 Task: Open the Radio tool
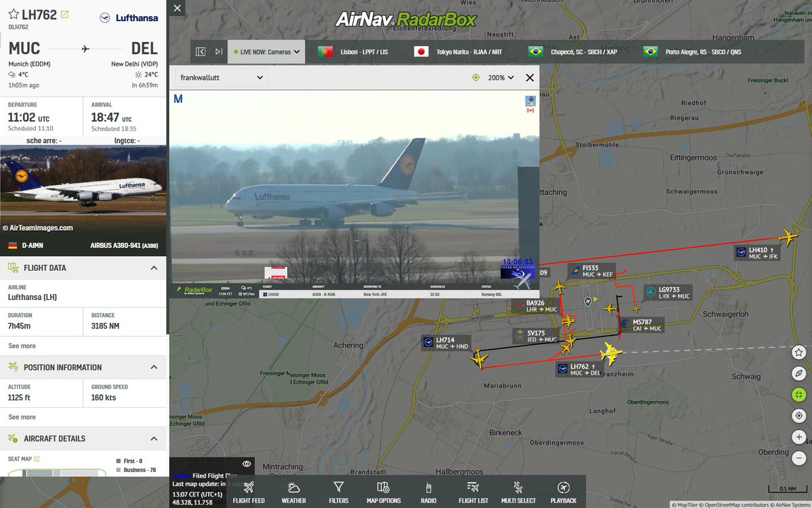428,490
